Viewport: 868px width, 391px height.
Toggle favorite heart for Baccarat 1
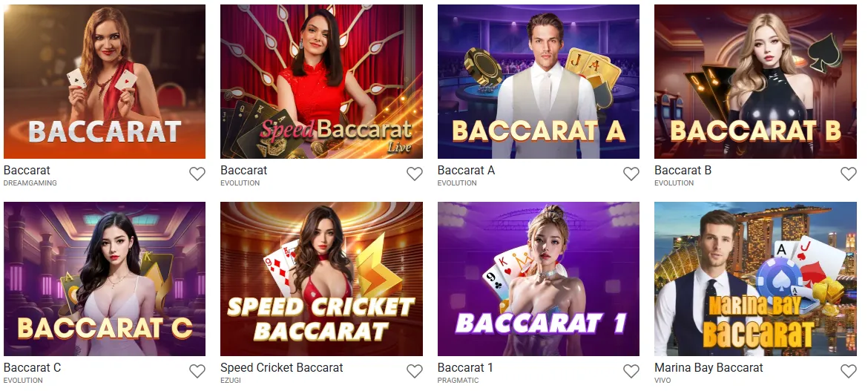click(631, 371)
